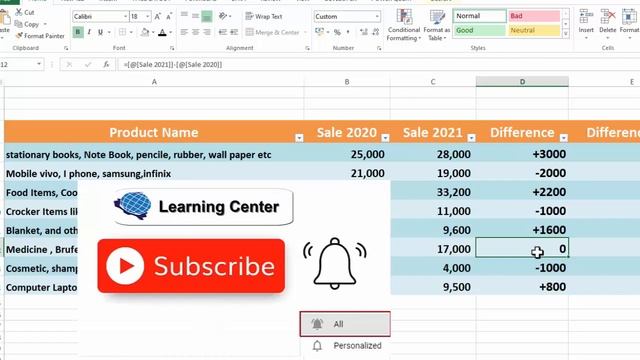Viewport: 640px width, 360px height.
Task: Increase decimal places
Action: [364, 32]
